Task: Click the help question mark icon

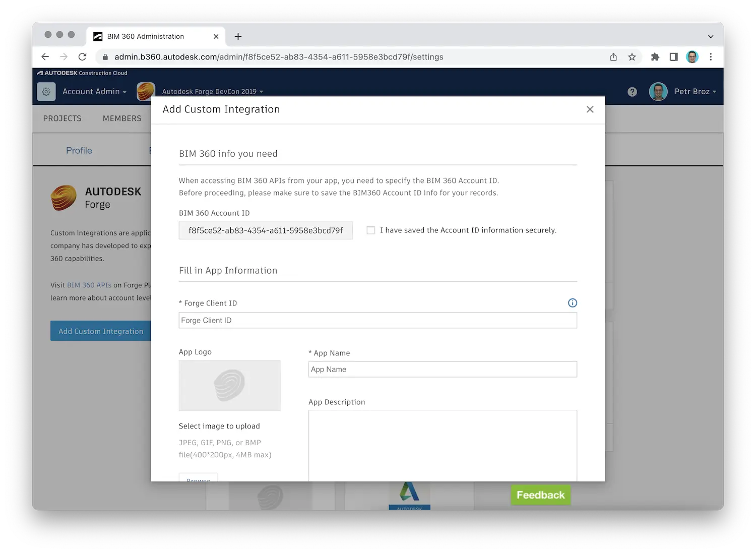Action: tap(632, 92)
